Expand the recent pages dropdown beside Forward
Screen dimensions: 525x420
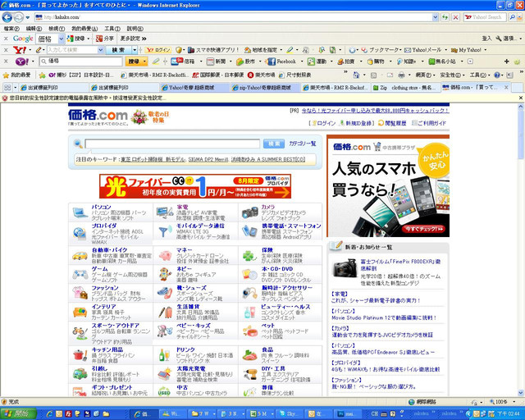click(27, 17)
